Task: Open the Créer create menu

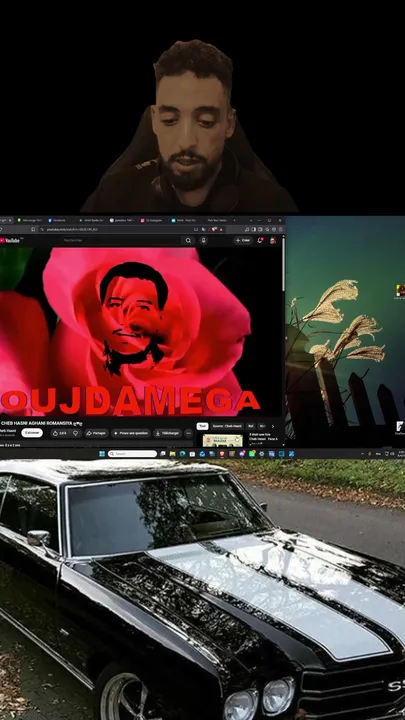Action: point(243,241)
